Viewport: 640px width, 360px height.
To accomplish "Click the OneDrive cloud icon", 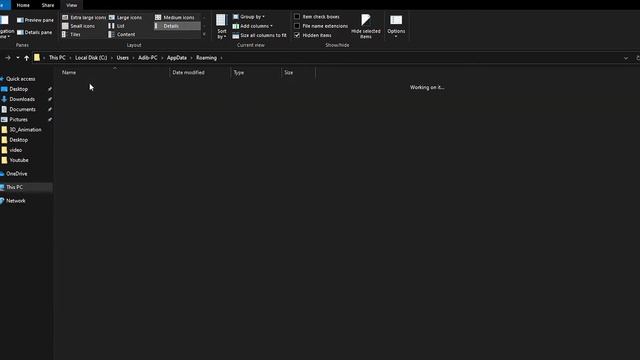I will click(x=2, y=174).
